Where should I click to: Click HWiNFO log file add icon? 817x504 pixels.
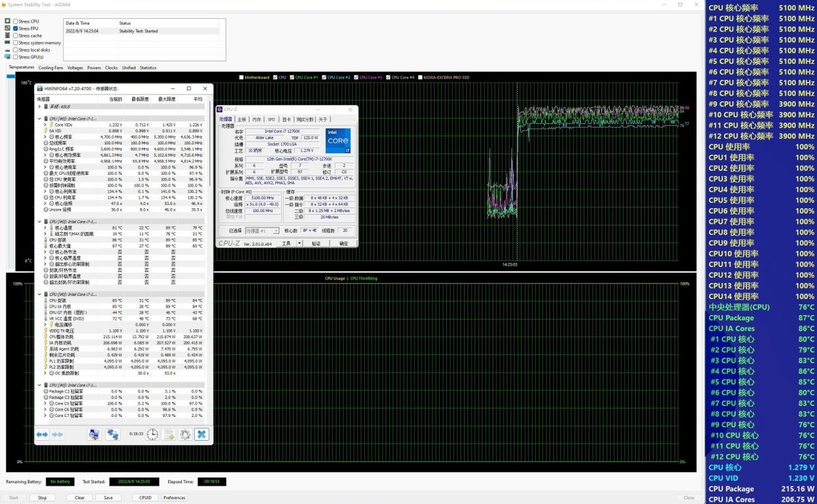click(169, 434)
